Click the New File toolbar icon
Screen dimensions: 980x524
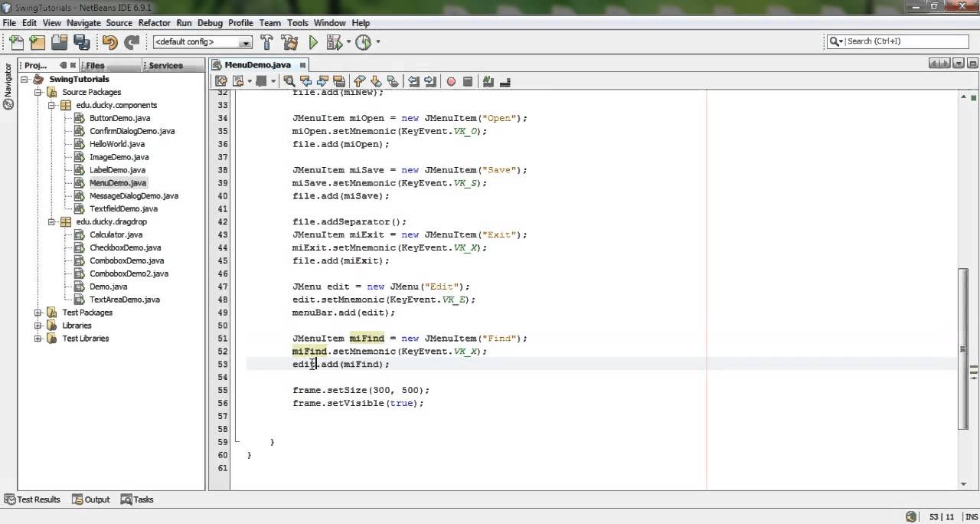[x=16, y=42]
